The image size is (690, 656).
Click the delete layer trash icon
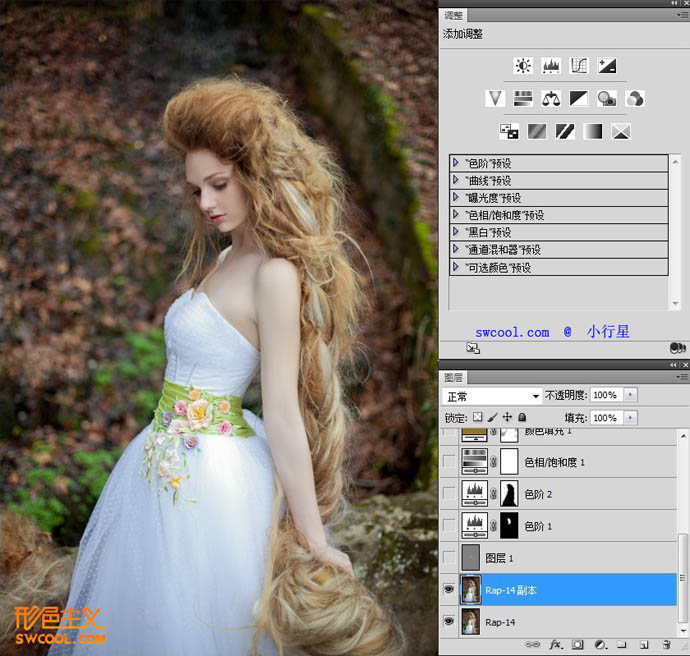click(x=665, y=646)
